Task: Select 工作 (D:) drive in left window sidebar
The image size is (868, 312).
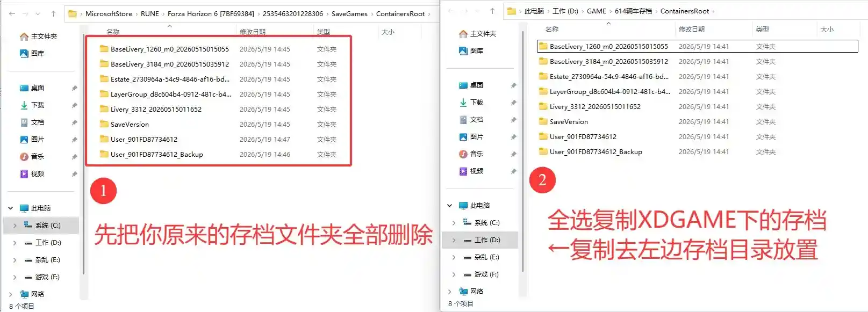Action: click(42, 243)
